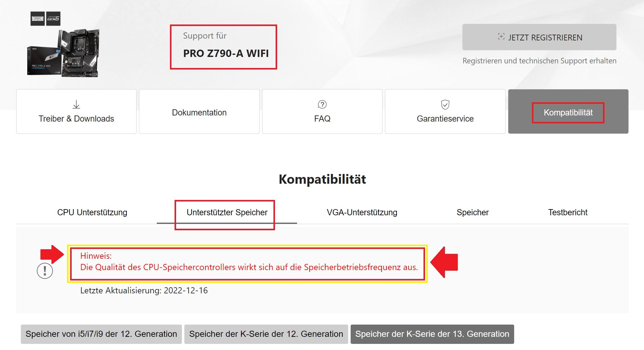The height and width of the screenshot is (350, 644).
Task: Open the PRO Z790-A WIFI product image
Action: pos(63,53)
